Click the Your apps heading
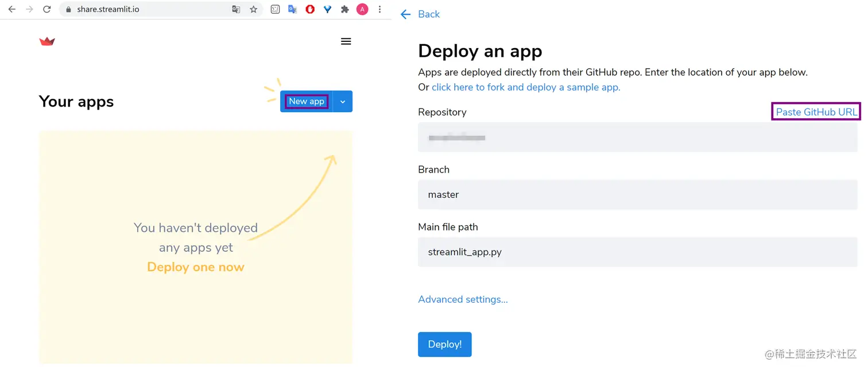The width and height of the screenshot is (868, 371). pos(76,101)
